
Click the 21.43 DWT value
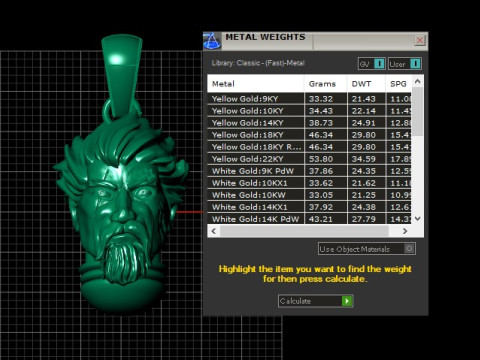[x=364, y=99]
